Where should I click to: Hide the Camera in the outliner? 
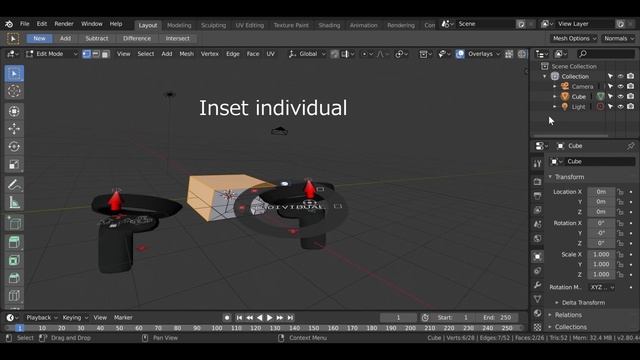(x=620, y=86)
